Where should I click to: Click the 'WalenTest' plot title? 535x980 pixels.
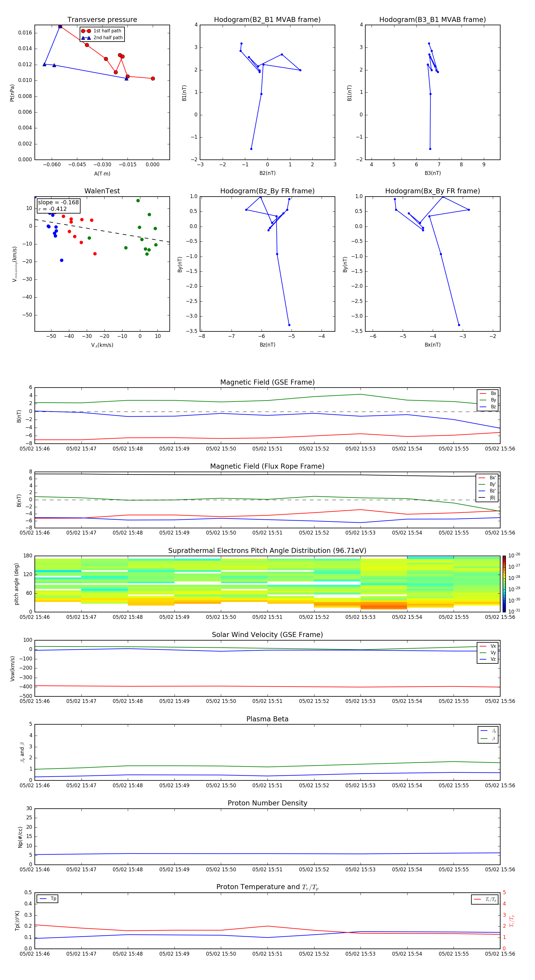click(x=102, y=191)
